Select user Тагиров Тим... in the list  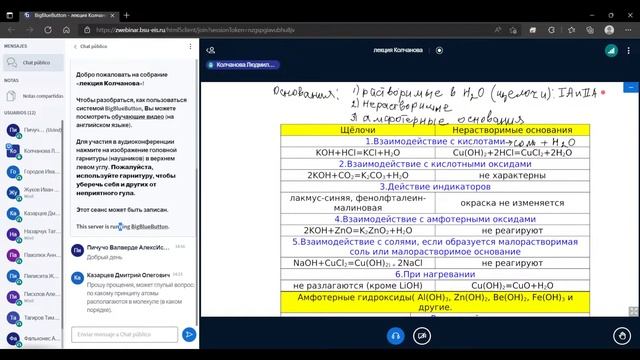[33, 318]
